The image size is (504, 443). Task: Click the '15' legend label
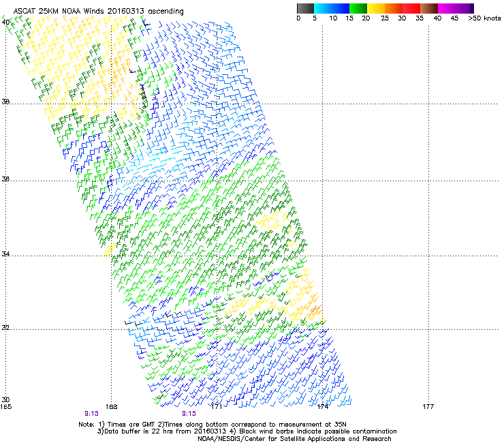coord(349,18)
